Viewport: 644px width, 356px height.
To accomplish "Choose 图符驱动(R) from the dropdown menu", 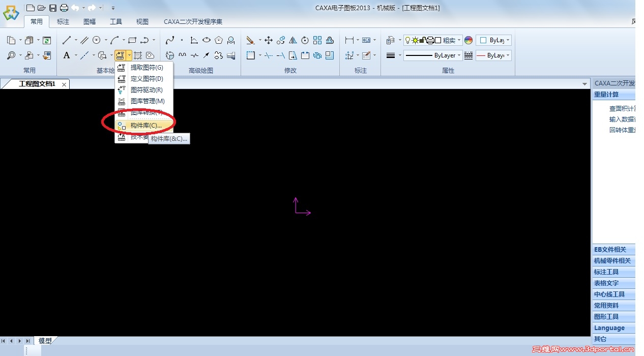I will click(x=144, y=90).
